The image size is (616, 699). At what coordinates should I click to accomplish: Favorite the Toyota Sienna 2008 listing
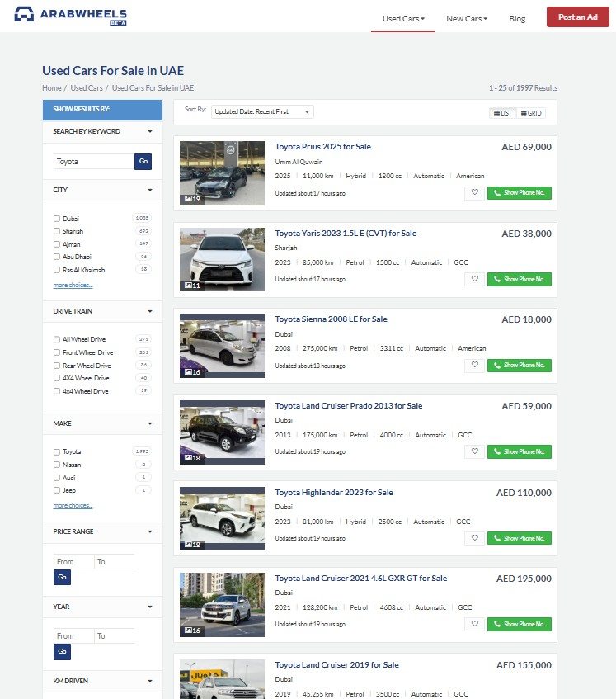[x=474, y=365]
